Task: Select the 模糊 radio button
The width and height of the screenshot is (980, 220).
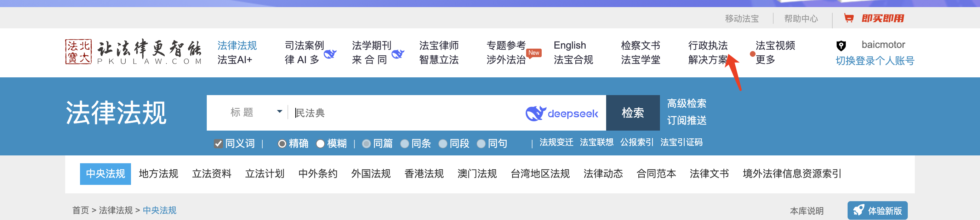Action: click(320, 144)
